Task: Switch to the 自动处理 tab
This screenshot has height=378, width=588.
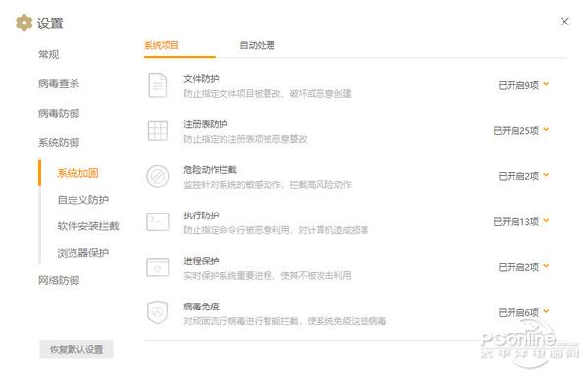Action: tap(257, 45)
